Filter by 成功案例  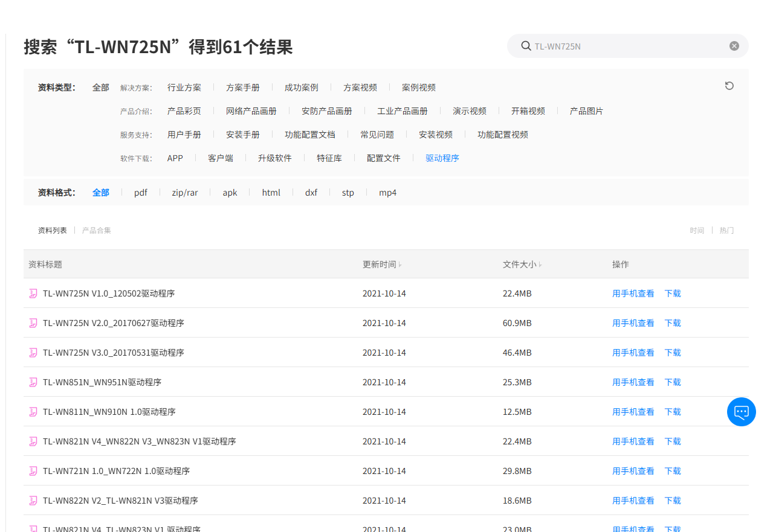point(302,88)
